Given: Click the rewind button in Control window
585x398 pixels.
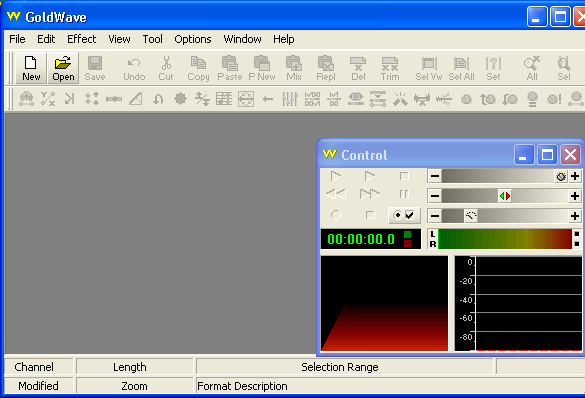Looking at the screenshot, I should [x=336, y=194].
